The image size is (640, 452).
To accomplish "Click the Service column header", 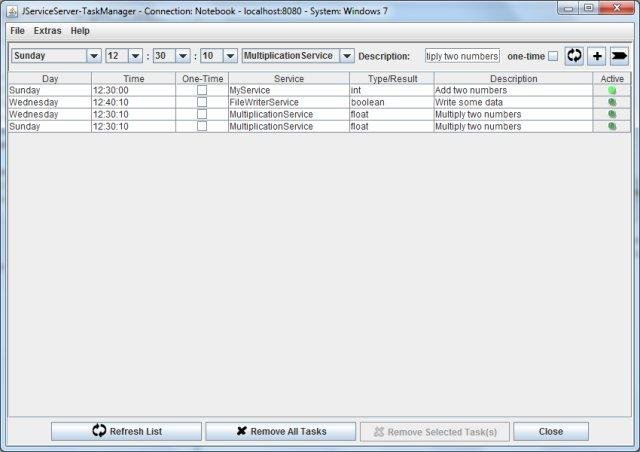I will [x=289, y=78].
